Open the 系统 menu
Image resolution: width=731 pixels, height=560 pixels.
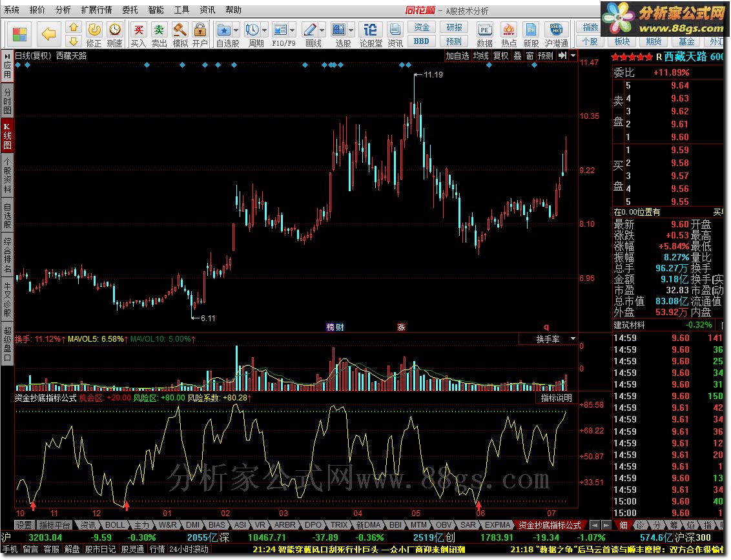(x=12, y=10)
